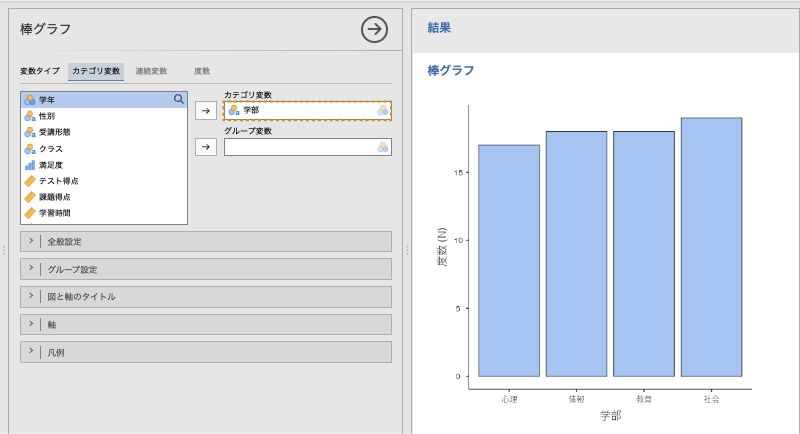
Task: Click arrow button to assign カテゴリ変数
Action: (x=205, y=111)
